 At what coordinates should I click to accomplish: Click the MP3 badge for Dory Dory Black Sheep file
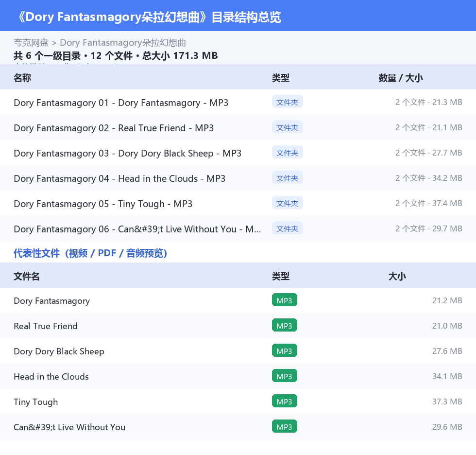(x=285, y=350)
